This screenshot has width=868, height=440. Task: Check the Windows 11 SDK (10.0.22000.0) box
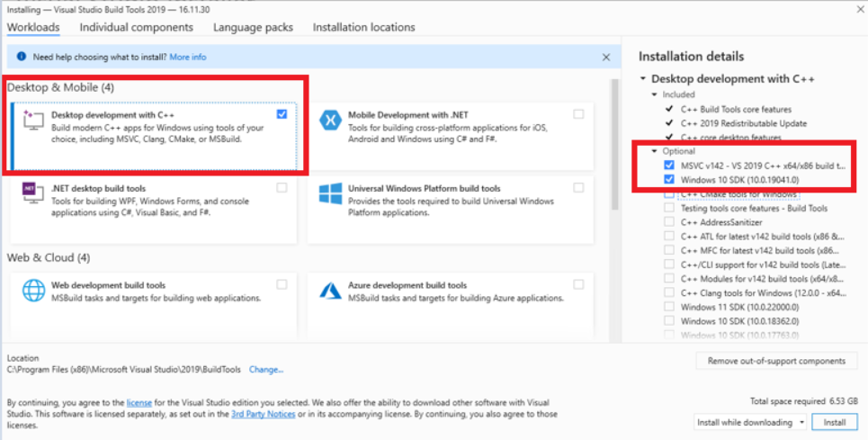click(668, 307)
